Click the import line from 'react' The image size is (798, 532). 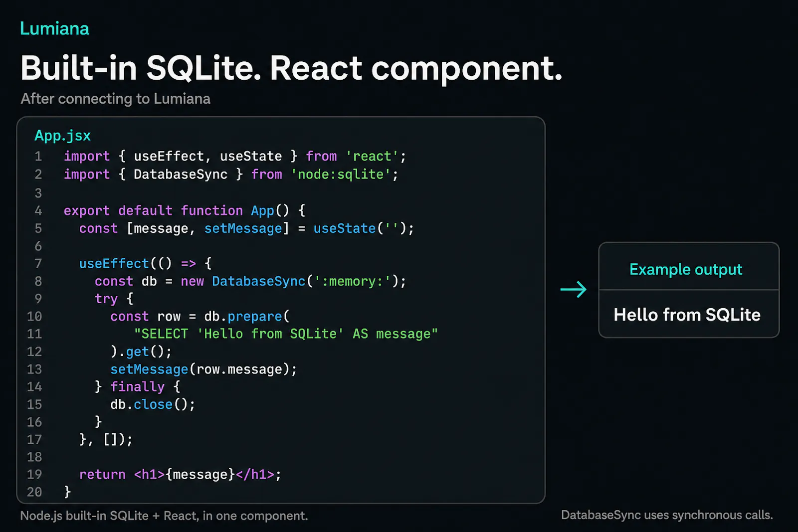pyautogui.click(x=235, y=156)
